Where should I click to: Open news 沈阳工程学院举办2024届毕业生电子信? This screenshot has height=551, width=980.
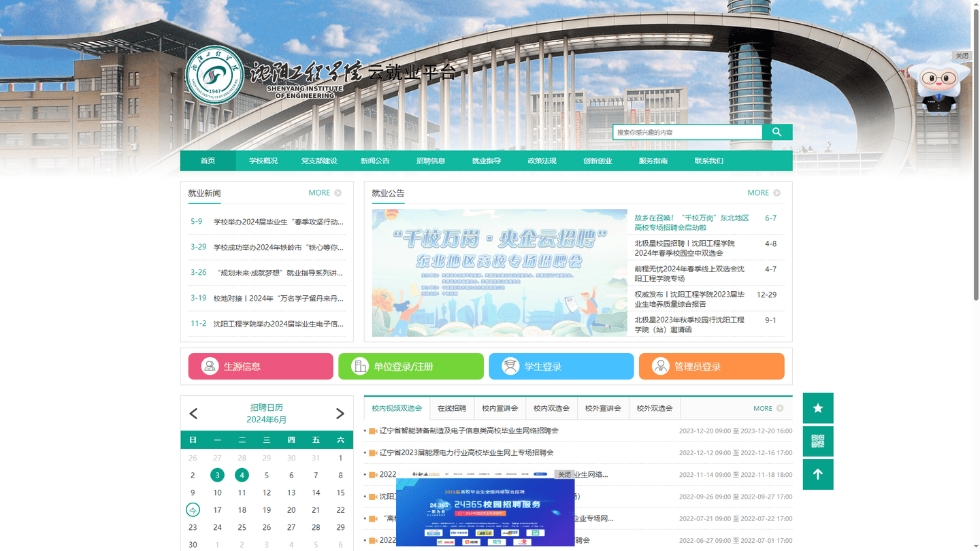pyautogui.click(x=278, y=324)
